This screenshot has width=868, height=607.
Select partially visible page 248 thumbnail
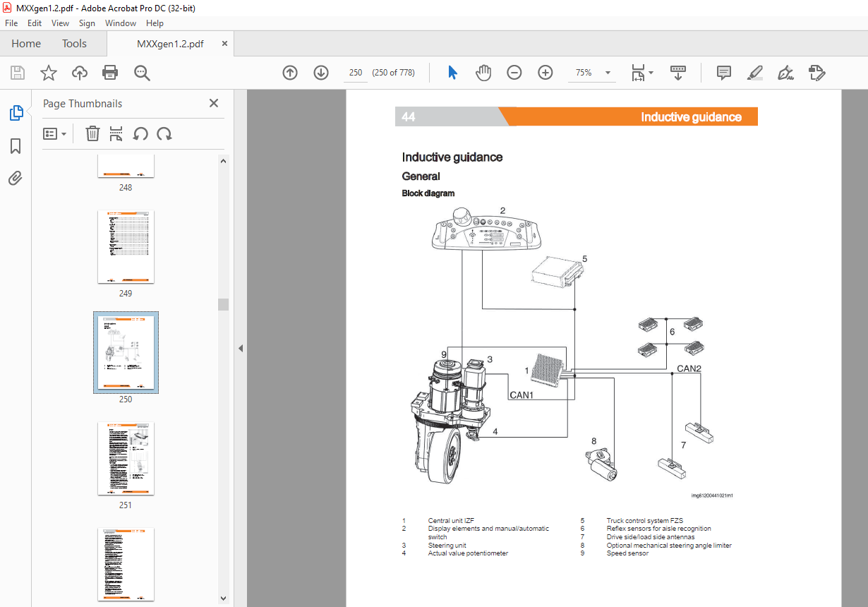(x=126, y=167)
